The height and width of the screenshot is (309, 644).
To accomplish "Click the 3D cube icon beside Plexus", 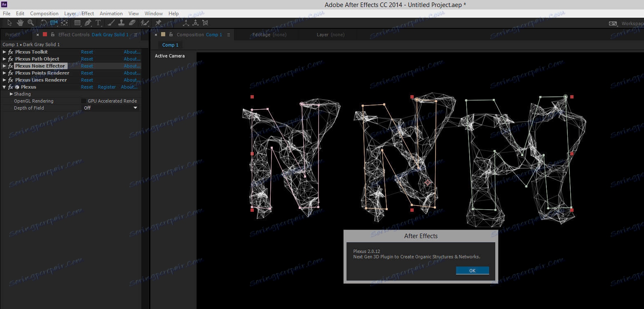I will (17, 87).
